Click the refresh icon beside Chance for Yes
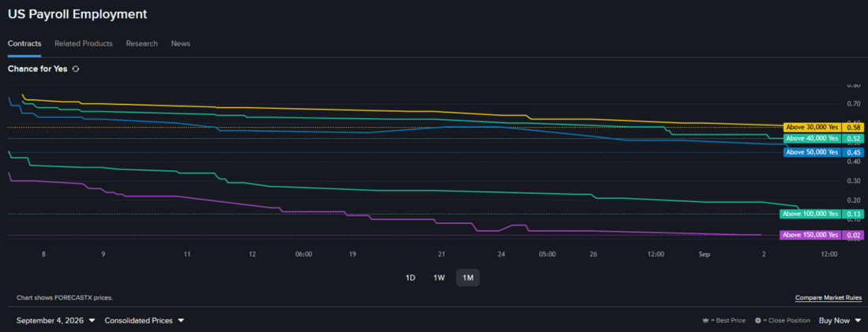868x332 pixels. pos(76,69)
